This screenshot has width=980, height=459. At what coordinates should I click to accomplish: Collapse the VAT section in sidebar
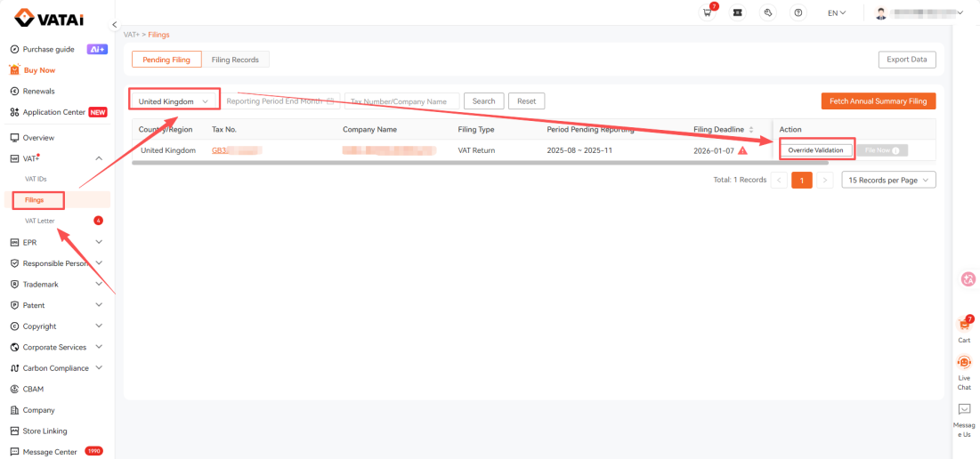[x=99, y=158]
